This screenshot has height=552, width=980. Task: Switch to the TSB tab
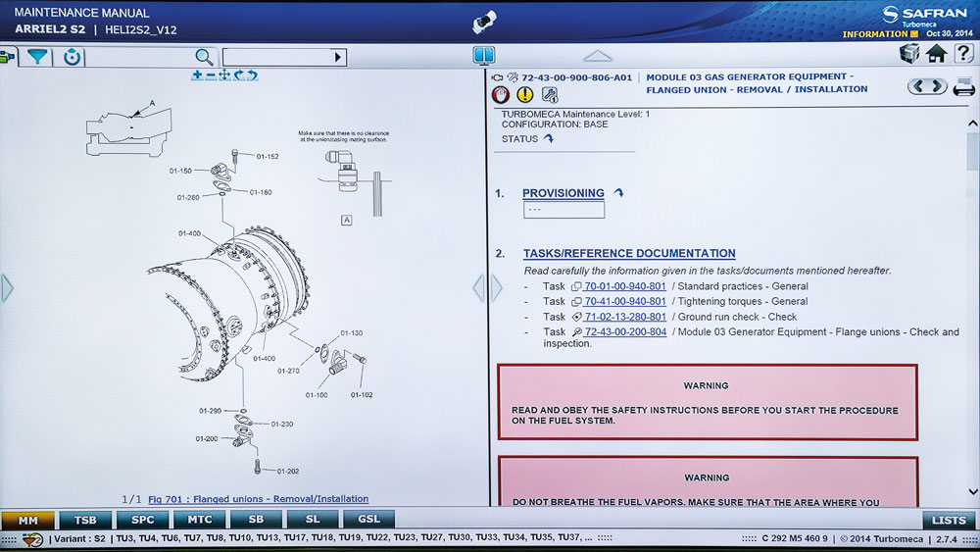coord(85,520)
